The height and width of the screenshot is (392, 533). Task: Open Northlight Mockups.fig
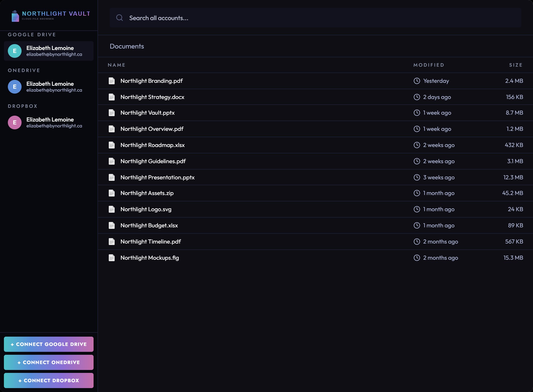[150, 258]
